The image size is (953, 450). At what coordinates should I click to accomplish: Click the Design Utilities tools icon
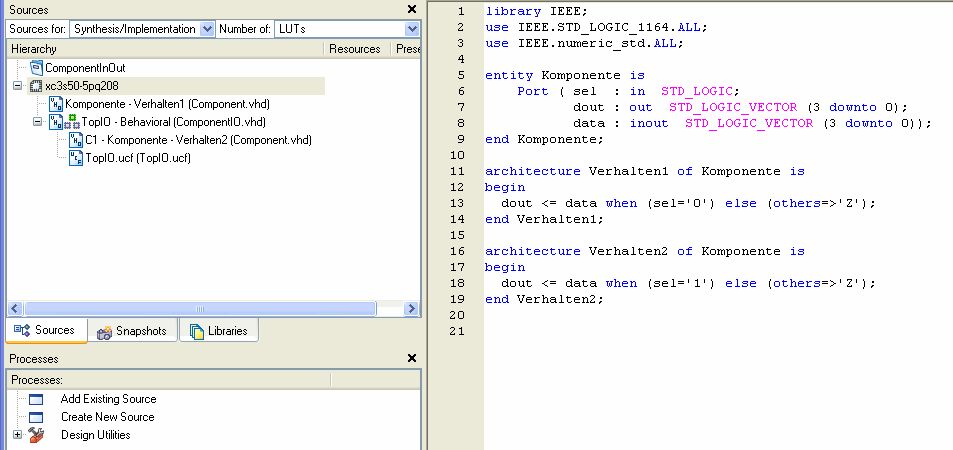(x=36, y=435)
